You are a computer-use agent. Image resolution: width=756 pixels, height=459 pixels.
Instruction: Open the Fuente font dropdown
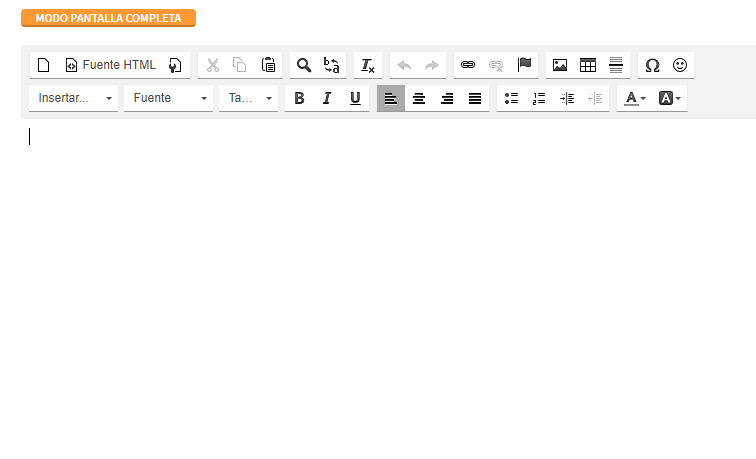pyautogui.click(x=168, y=98)
